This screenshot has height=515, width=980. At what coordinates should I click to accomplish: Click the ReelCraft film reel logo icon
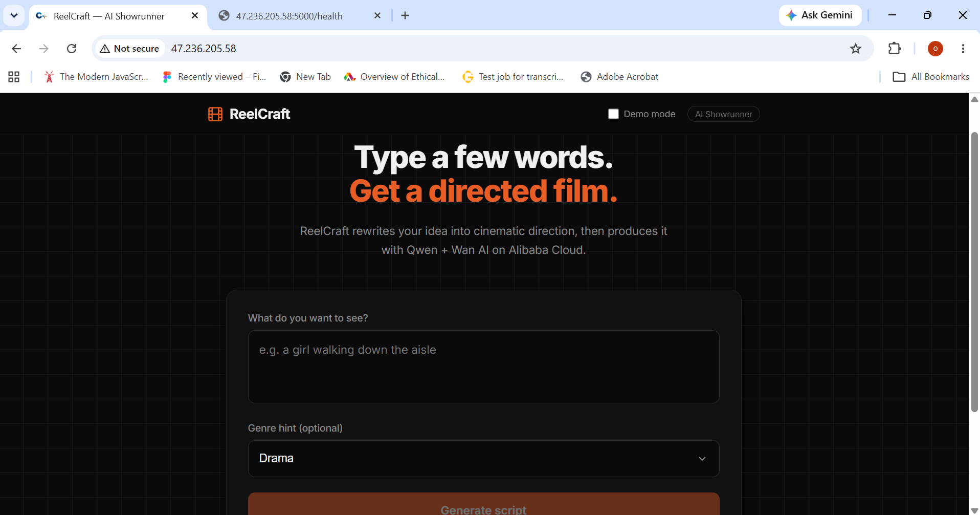tap(215, 114)
